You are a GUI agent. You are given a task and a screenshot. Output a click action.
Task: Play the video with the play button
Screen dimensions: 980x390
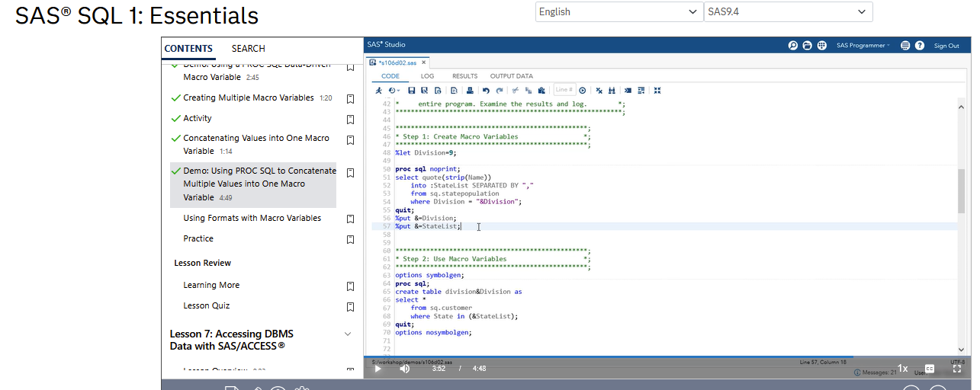point(378,369)
